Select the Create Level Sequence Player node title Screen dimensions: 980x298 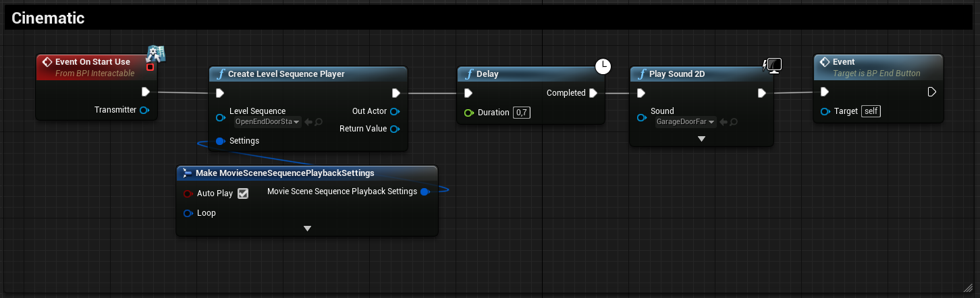(x=286, y=74)
